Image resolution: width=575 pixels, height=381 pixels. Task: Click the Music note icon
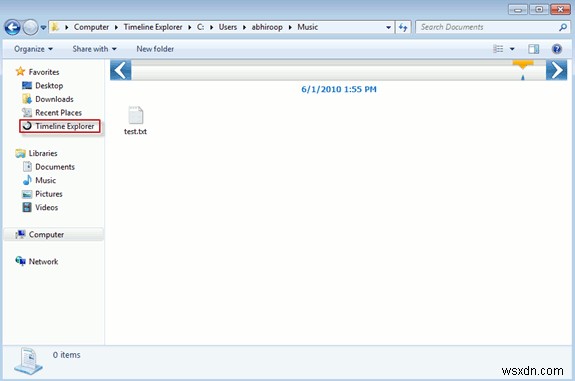(x=27, y=180)
